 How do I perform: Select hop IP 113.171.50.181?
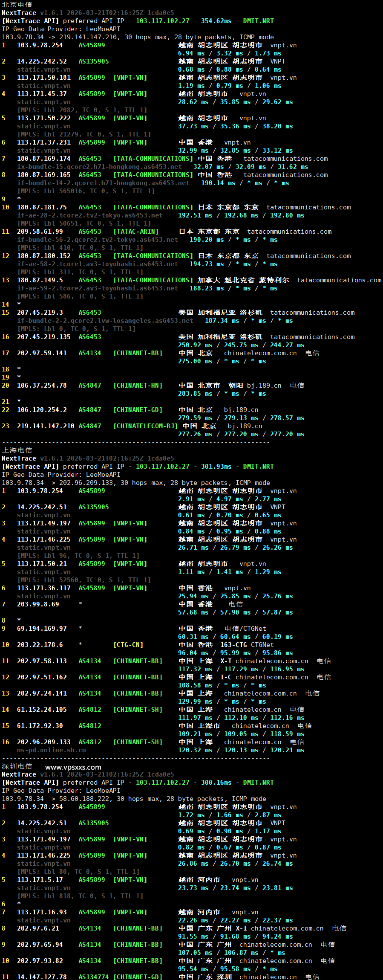click(x=44, y=78)
